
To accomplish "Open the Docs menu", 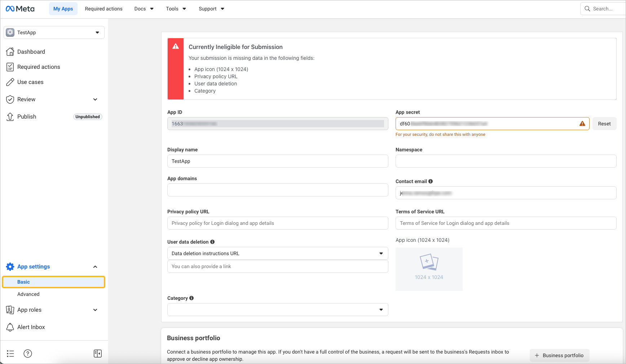I will click(144, 9).
